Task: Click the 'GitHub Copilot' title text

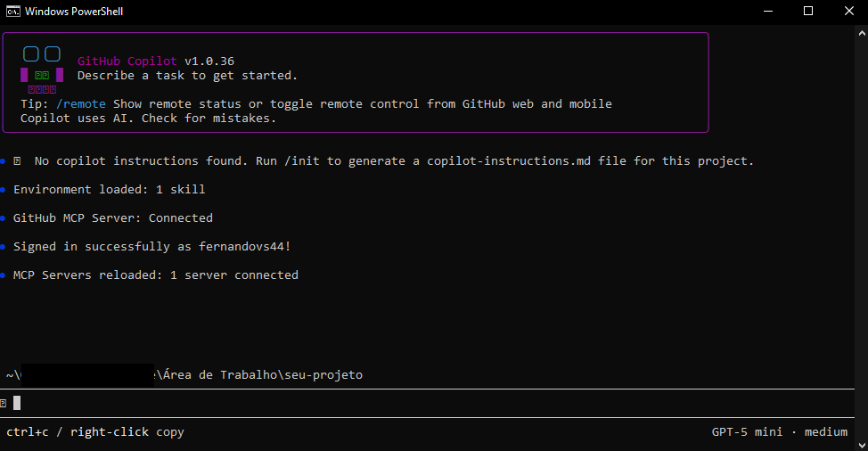Action: coord(127,61)
